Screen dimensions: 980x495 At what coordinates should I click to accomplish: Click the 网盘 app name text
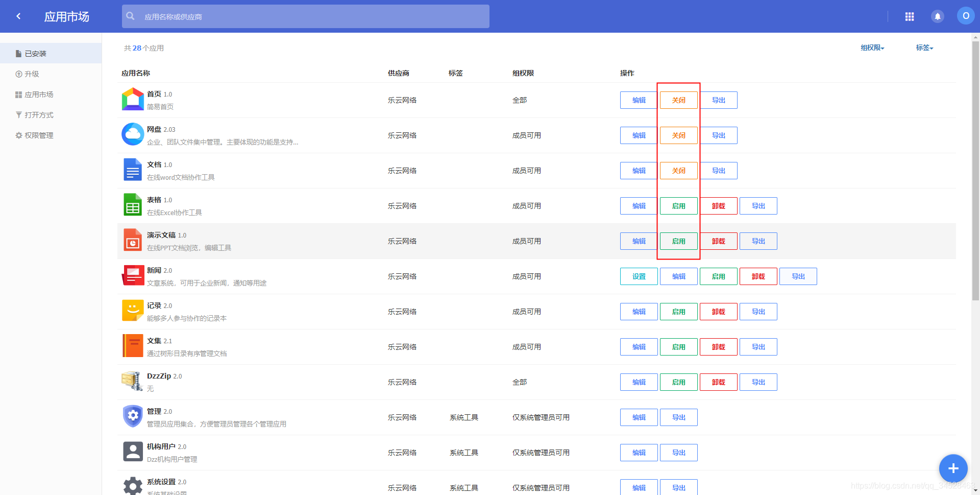[154, 129]
